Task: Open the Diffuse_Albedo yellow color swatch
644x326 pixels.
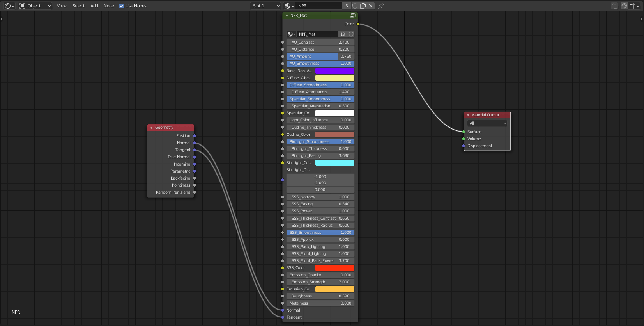Action: (335, 78)
